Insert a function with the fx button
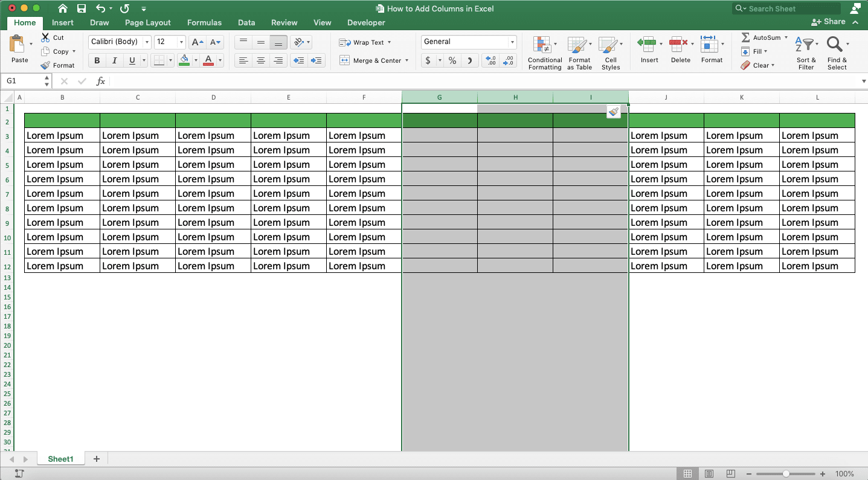The height and width of the screenshot is (480, 868). pos(101,81)
